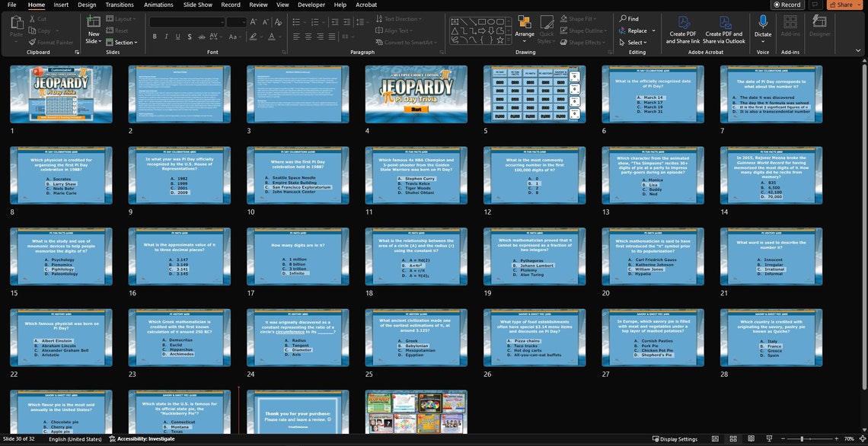The image size is (868, 446).
Task: Click the Replace command
Action: coord(638,30)
